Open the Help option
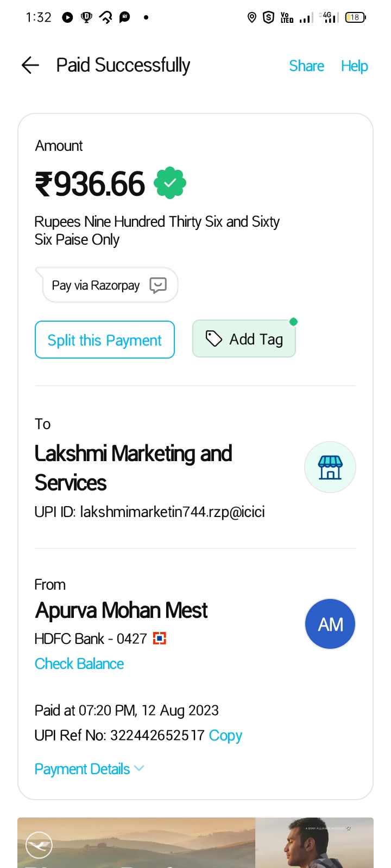Screen dimensions: 391x868 pos(354,66)
